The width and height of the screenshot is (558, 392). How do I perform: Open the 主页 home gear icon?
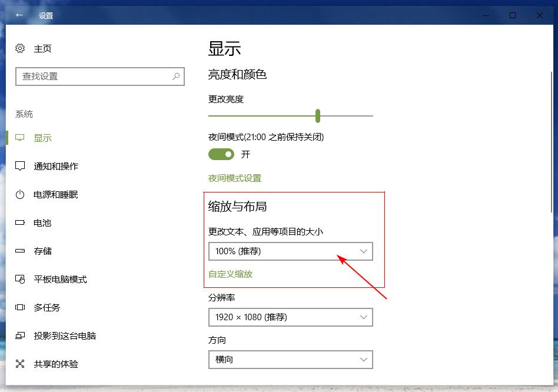[x=20, y=48]
